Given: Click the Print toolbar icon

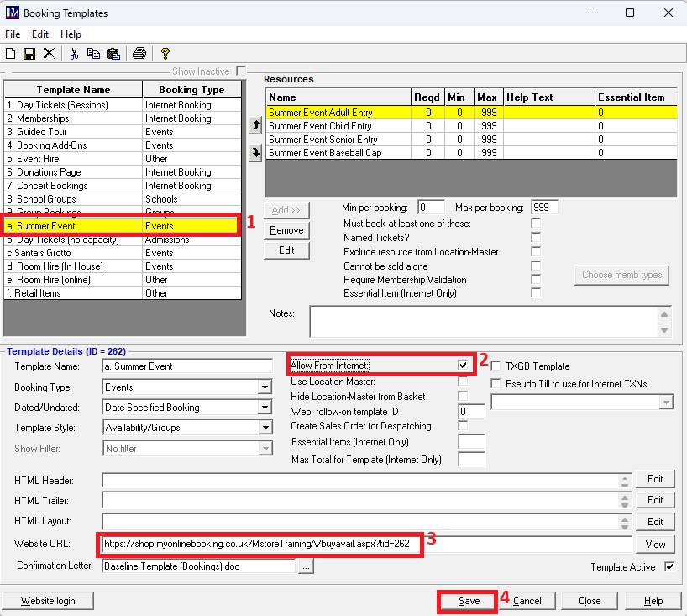Looking at the screenshot, I should (139, 54).
